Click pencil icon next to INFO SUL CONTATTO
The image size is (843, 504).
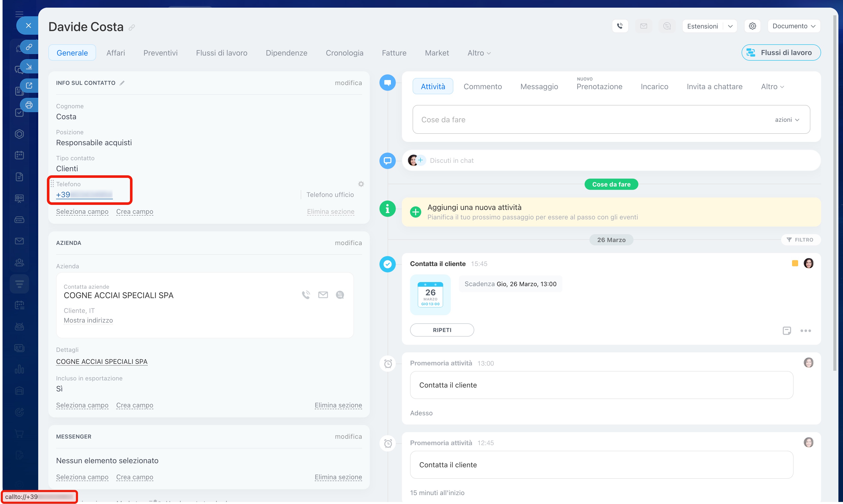pyautogui.click(x=122, y=83)
